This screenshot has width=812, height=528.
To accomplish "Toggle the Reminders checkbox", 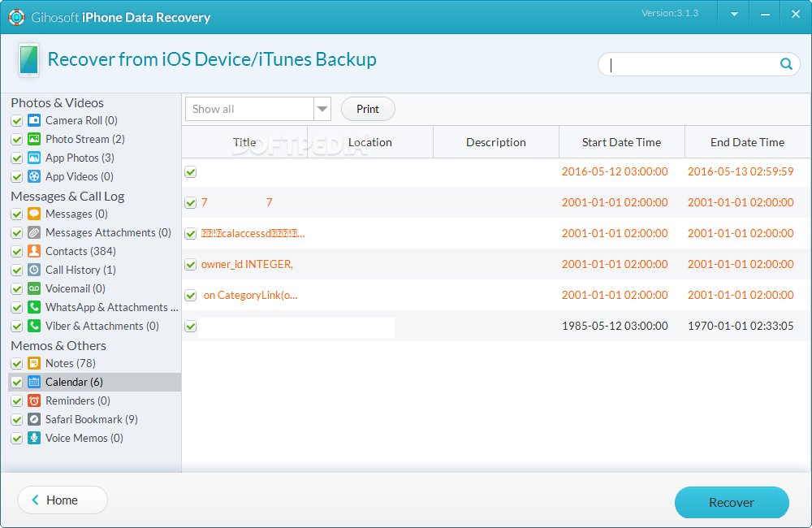I will pos(16,401).
